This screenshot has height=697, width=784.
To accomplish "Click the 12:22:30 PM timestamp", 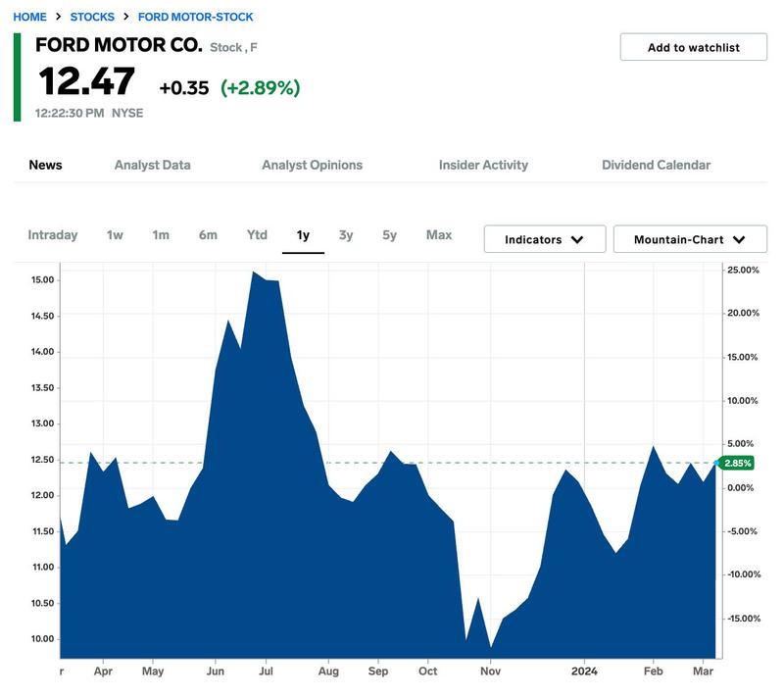I will (70, 113).
